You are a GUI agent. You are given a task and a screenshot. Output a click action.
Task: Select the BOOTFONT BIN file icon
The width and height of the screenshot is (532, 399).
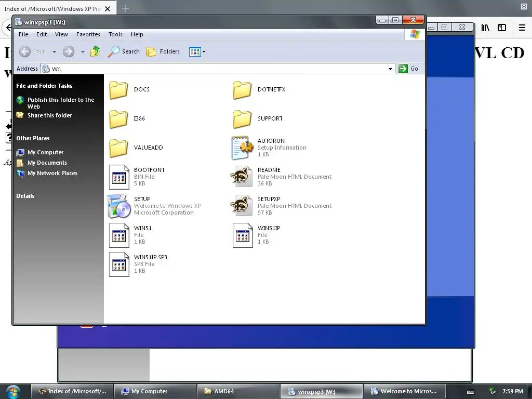(119, 177)
